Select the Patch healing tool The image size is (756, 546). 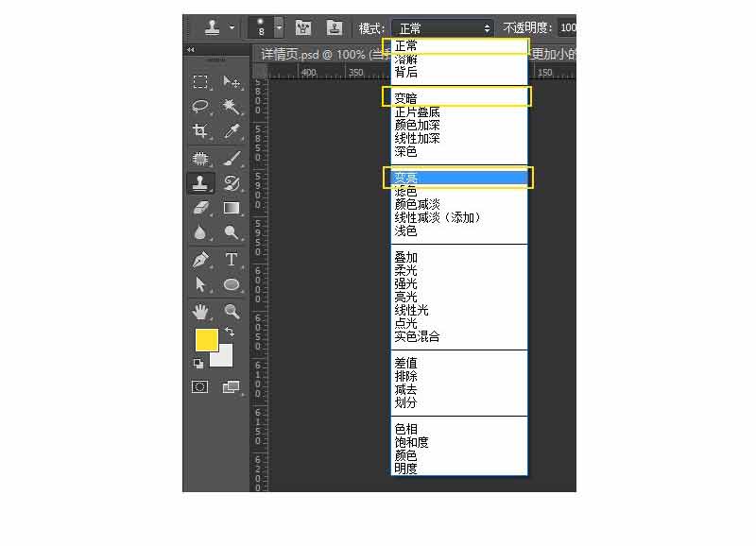tap(200, 158)
